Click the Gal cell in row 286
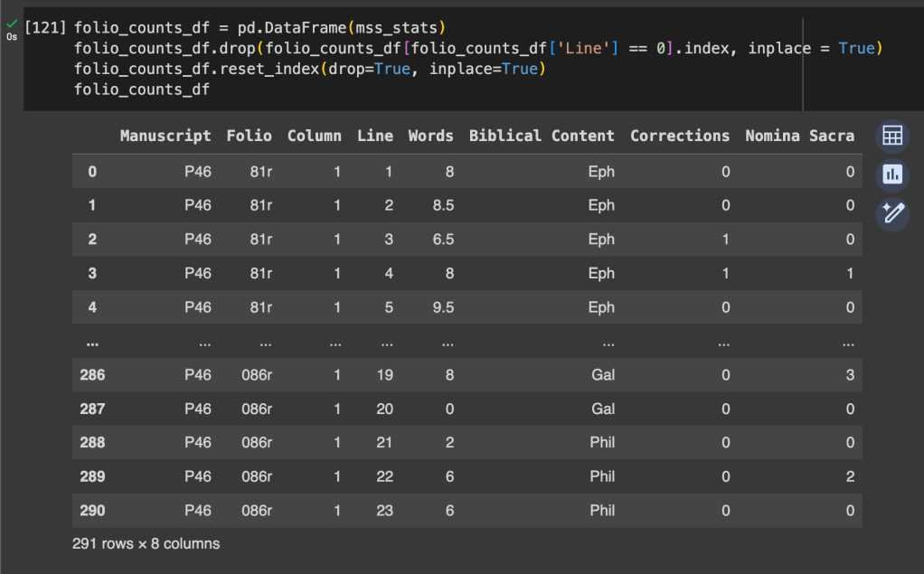This screenshot has height=574, width=924. point(602,375)
